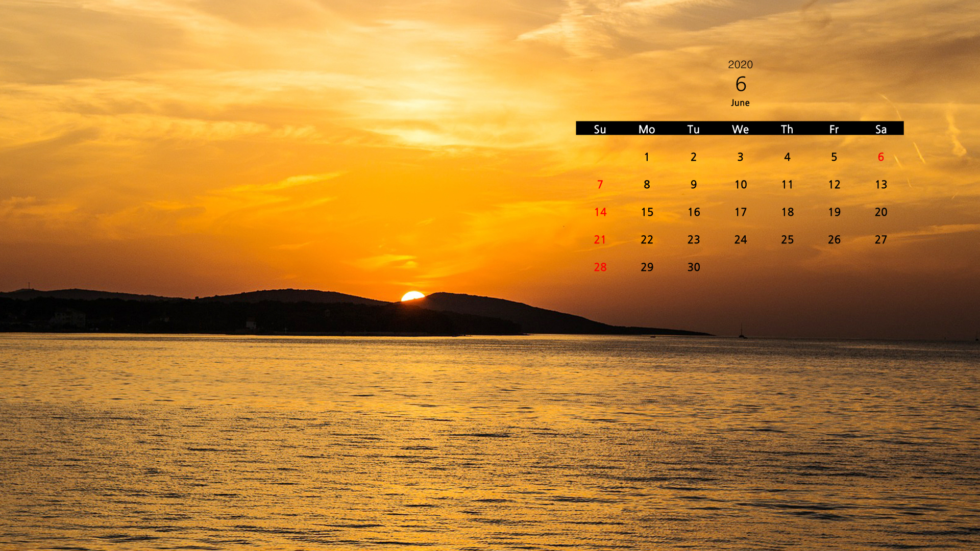The image size is (980, 551).
Task: Click the Sa weekday header
Action: point(880,129)
